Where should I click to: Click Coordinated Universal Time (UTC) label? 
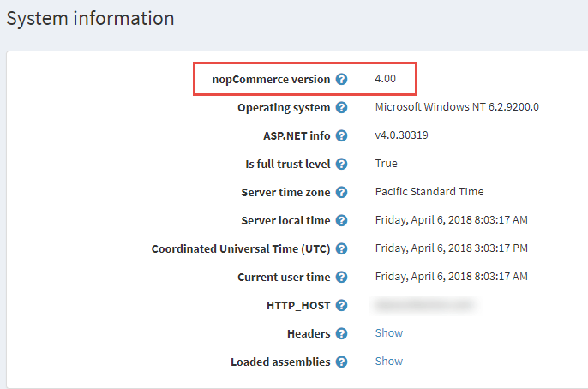240,248
